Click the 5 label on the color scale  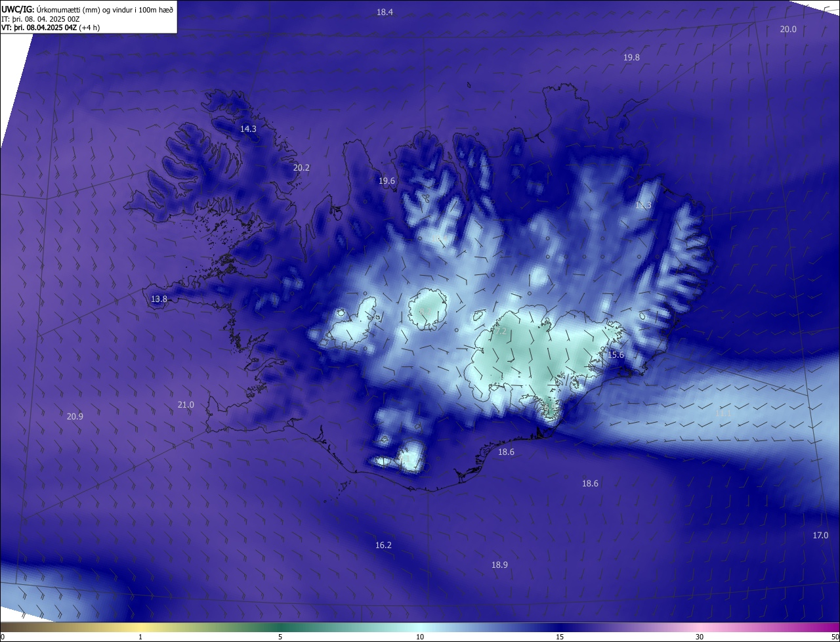280,637
